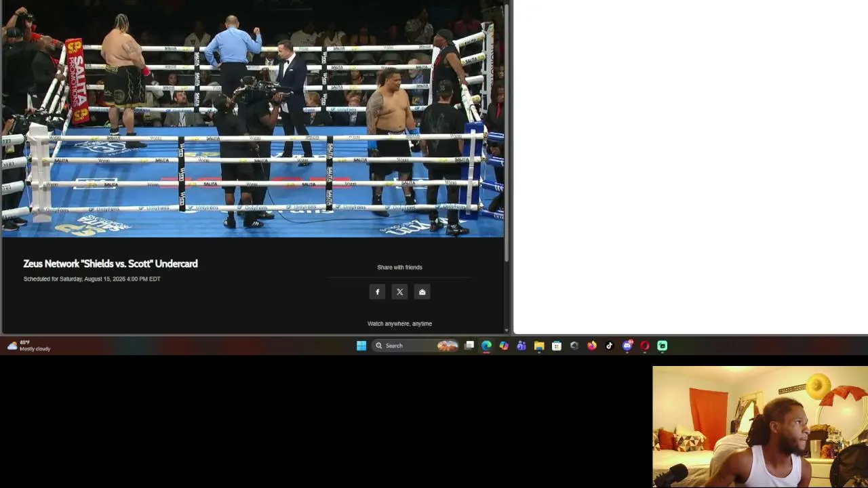
Task: Click the taskbar Search box
Action: [415, 346]
